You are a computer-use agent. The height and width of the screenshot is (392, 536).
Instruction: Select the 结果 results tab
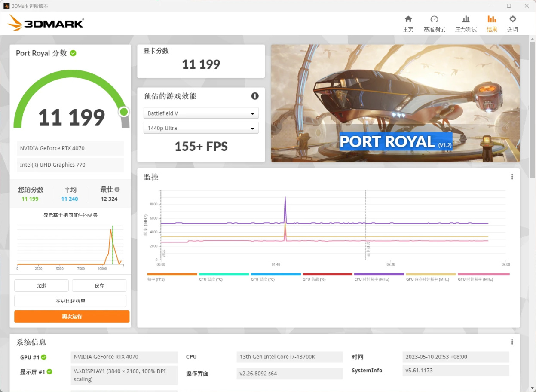(492, 24)
